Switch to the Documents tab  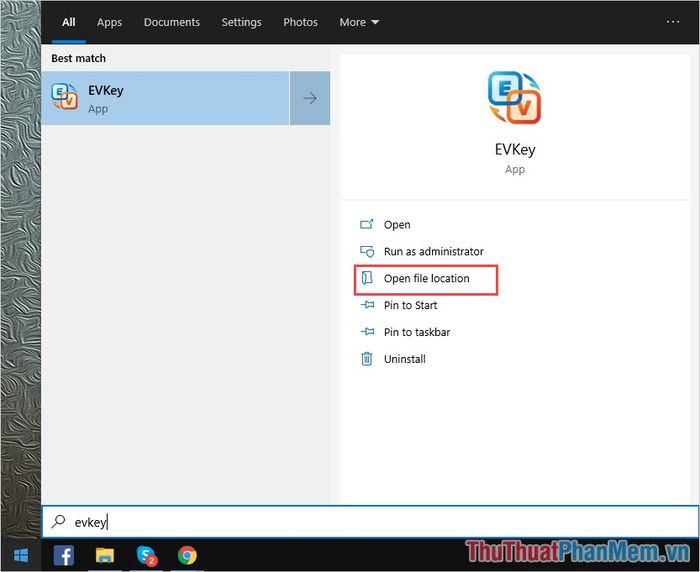tap(171, 22)
